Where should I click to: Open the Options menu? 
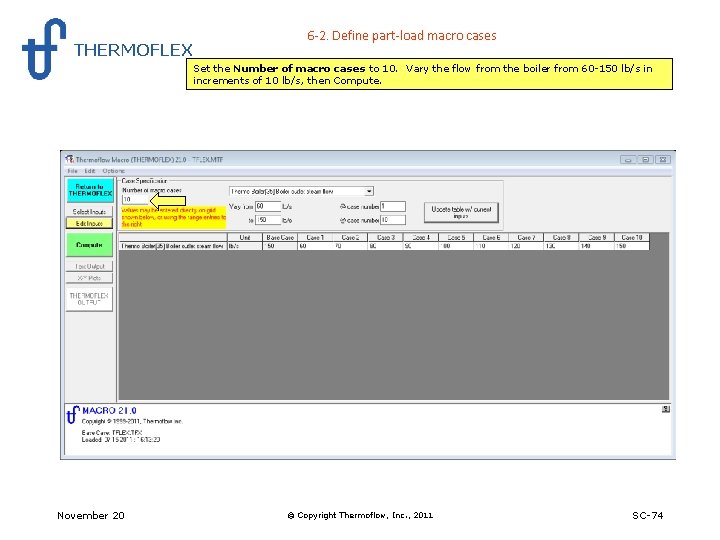click(113, 171)
